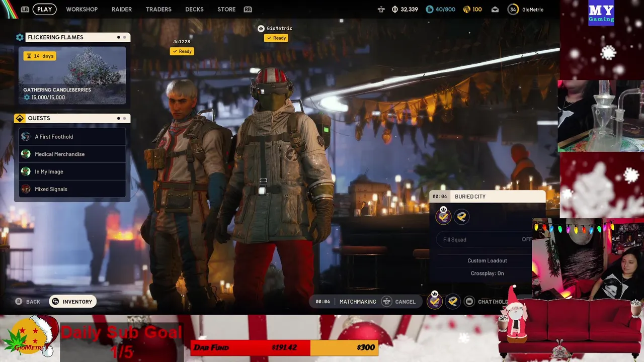Viewport: 644px width, 362px height.
Task: Click the MATCHMAKING status label
Action: (x=358, y=302)
